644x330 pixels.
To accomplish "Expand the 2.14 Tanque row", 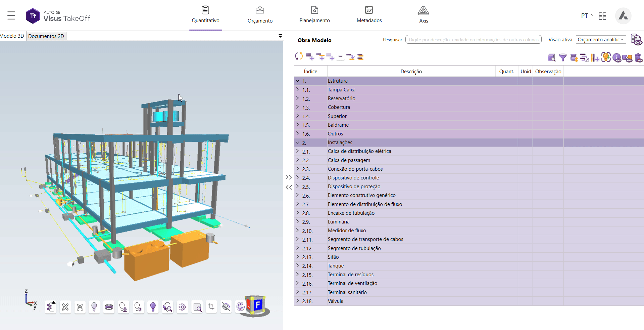I will (x=297, y=265).
